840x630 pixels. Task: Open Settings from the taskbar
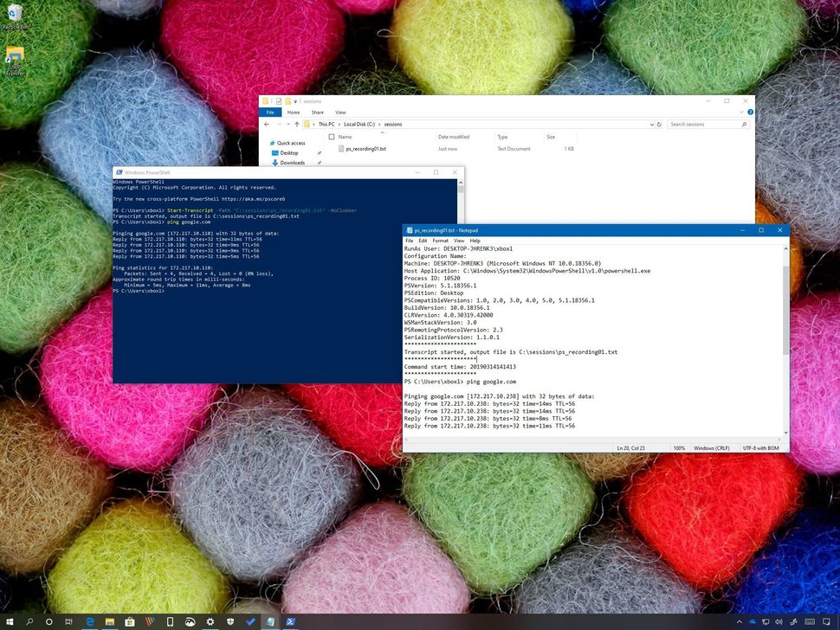click(210, 621)
